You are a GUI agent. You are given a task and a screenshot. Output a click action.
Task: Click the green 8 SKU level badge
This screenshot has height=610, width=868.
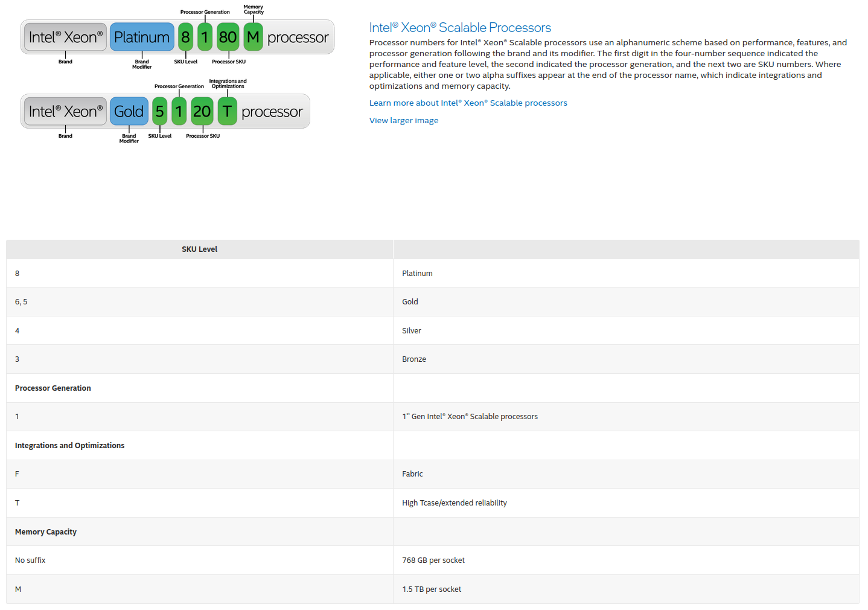(185, 37)
